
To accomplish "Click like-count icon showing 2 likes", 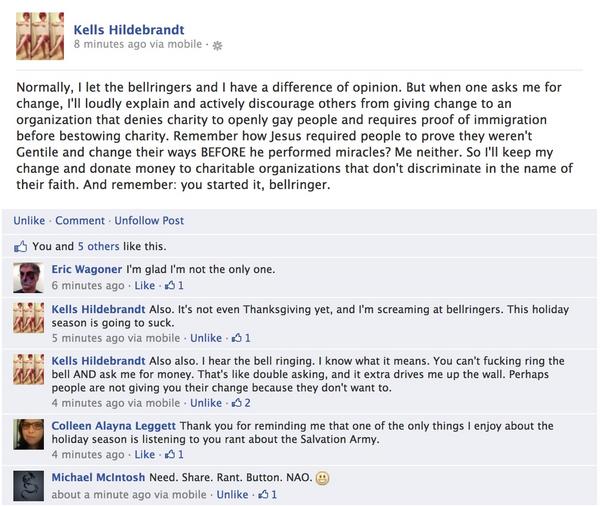I will click(239, 403).
